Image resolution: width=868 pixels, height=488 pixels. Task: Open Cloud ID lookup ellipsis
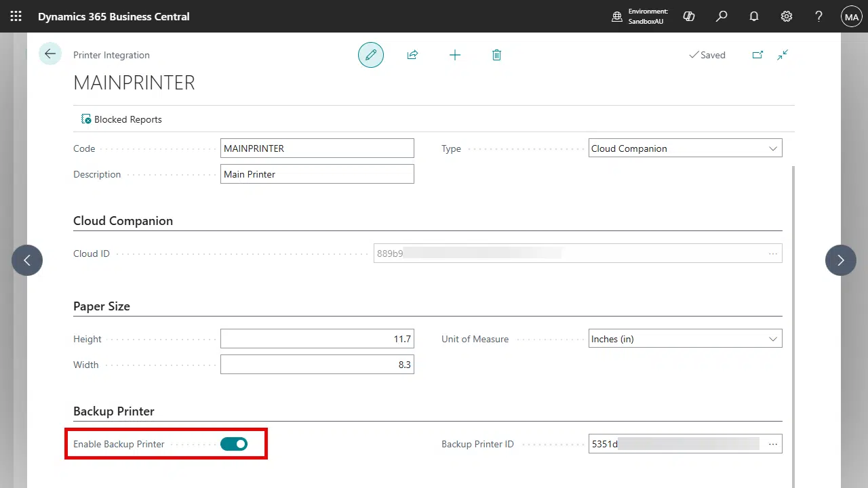[x=773, y=253]
